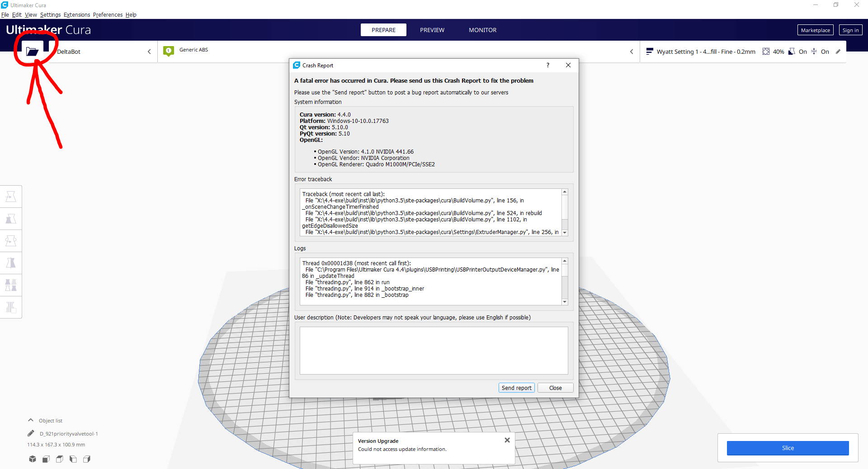The width and height of the screenshot is (868, 469).
Task: Click the Crash Report help question mark
Action: coord(548,65)
